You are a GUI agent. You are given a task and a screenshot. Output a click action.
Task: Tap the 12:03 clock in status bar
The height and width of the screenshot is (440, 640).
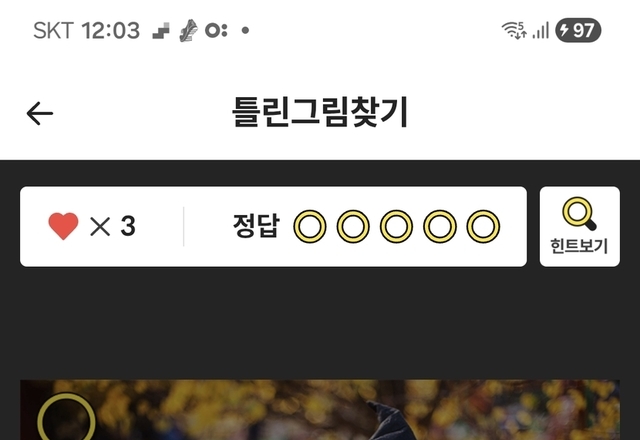coord(111,31)
